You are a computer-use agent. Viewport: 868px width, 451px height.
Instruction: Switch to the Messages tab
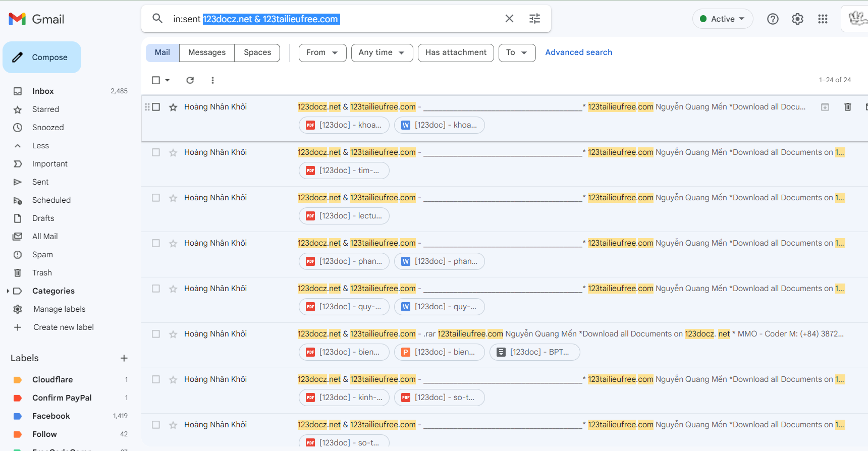(207, 52)
